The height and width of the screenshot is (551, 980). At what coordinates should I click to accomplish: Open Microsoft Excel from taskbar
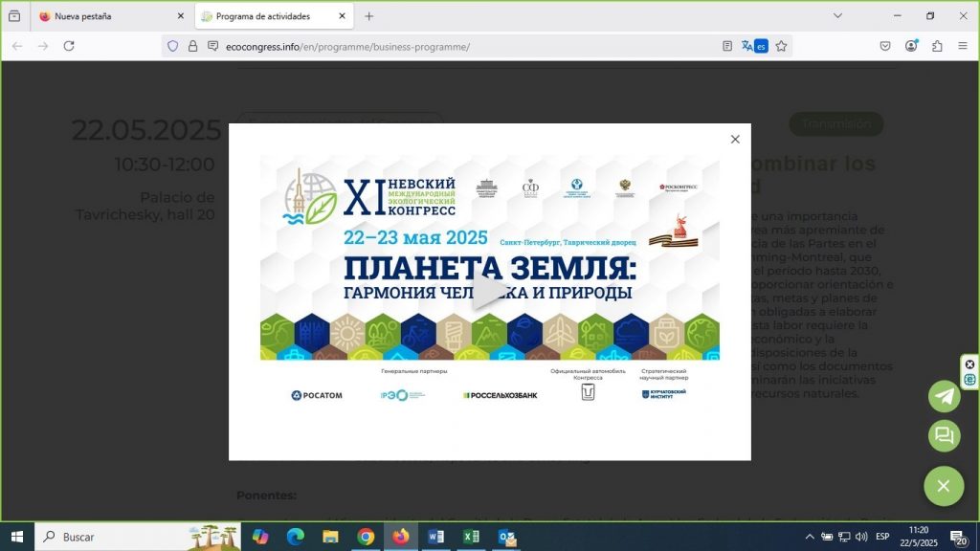coord(471,537)
